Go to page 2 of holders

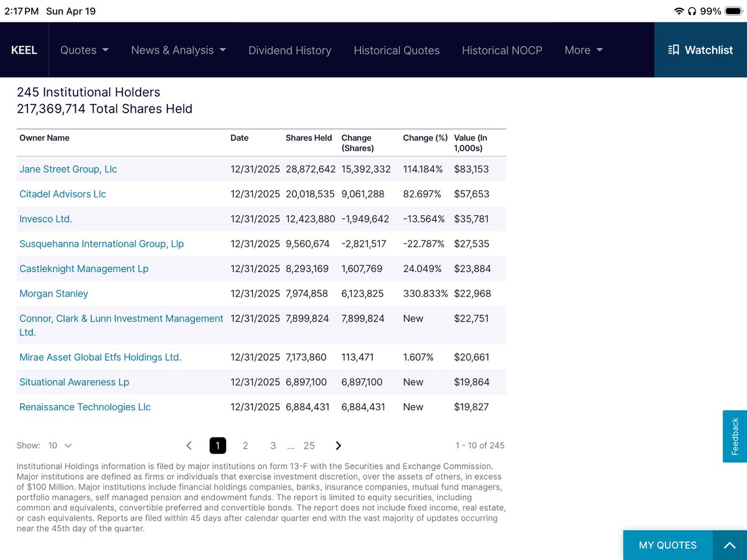click(x=245, y=446)
